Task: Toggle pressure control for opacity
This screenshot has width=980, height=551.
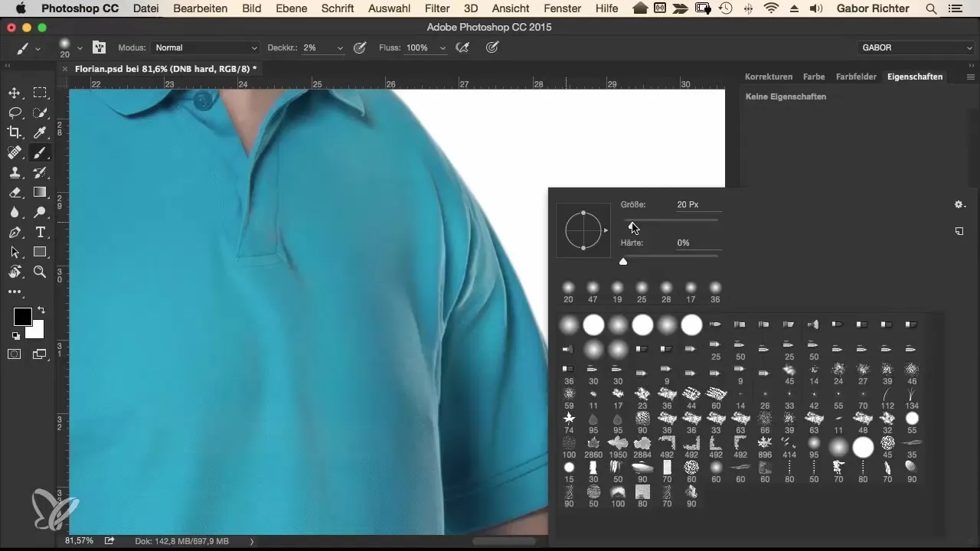Action: coord(360,47)
